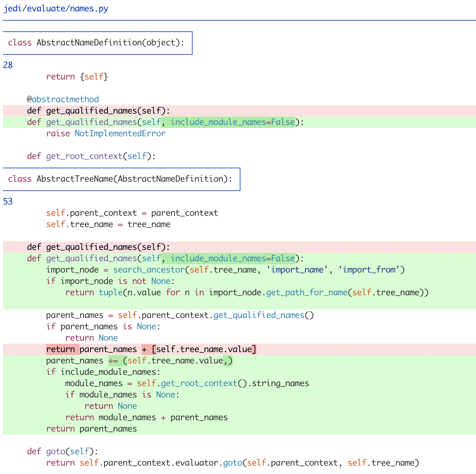Click the search_ancestor call in import_node line
476x474 pixels.
point(149,270)
